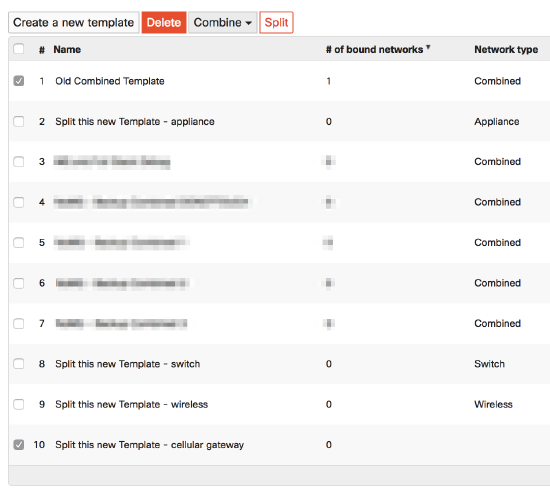Open Split this new Template - switch
Viewport: 550px width, 490px height.
(127, 364)
